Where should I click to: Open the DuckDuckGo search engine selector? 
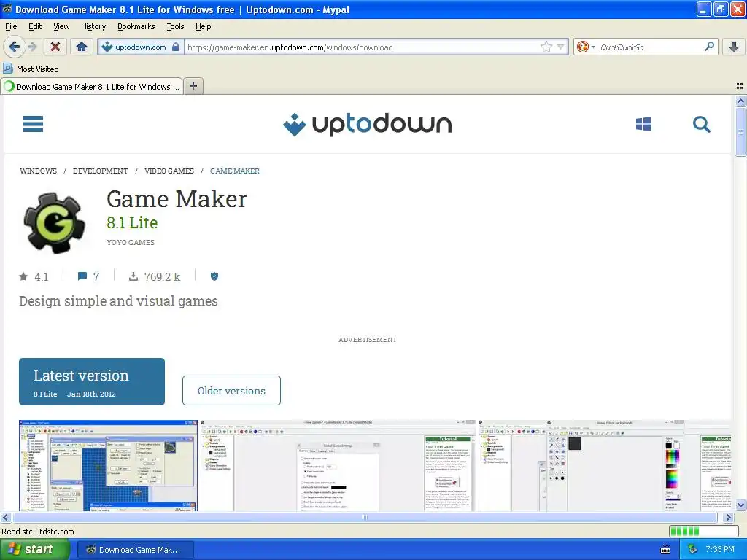click(x=586, y=47)
